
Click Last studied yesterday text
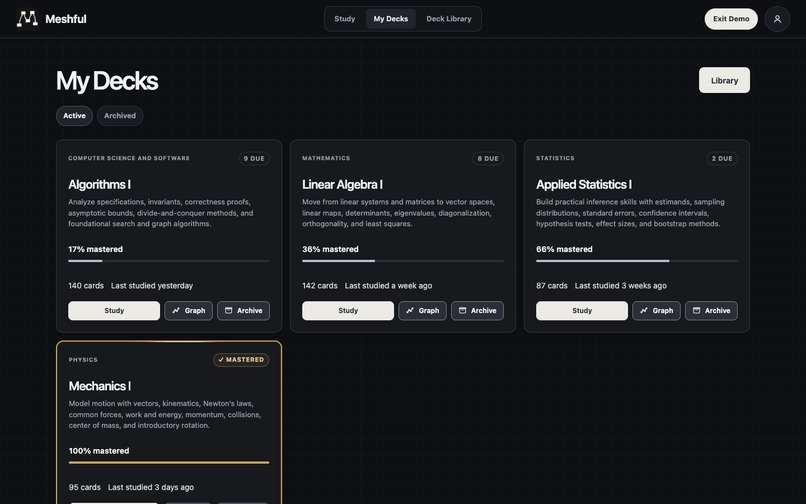pyautogui.click(x=152, y=286)
